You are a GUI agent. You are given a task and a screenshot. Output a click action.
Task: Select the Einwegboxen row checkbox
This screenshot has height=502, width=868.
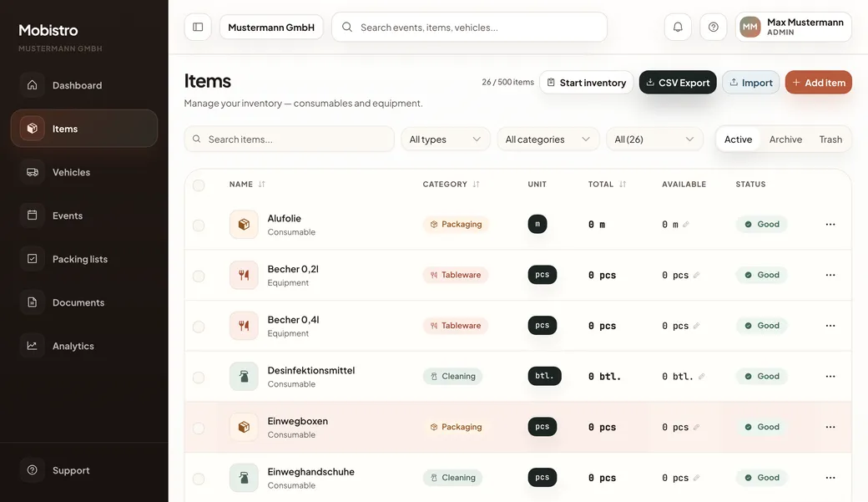198,428
